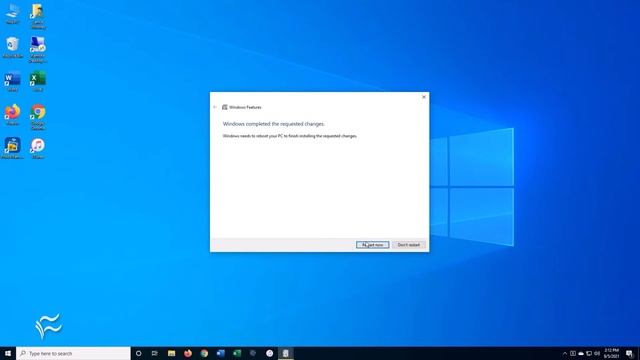640x360 pixels.
Task: Open the user folder desktop icon
Action: tap(38, 16)
